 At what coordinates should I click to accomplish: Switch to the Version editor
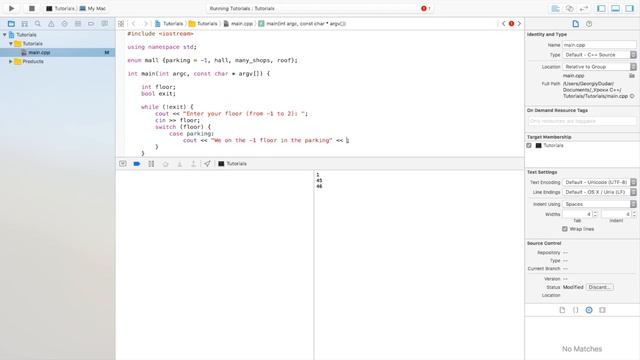click(x=584, y=8)
